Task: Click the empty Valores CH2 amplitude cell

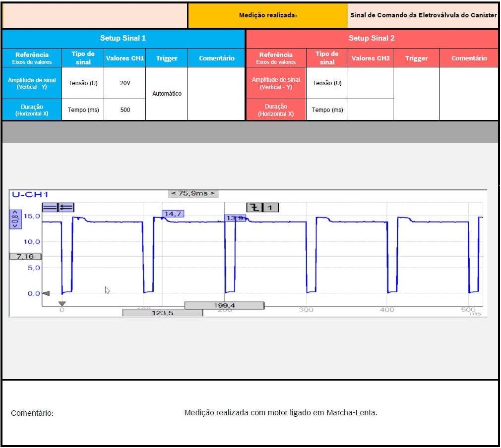Action: coord(370,83)
